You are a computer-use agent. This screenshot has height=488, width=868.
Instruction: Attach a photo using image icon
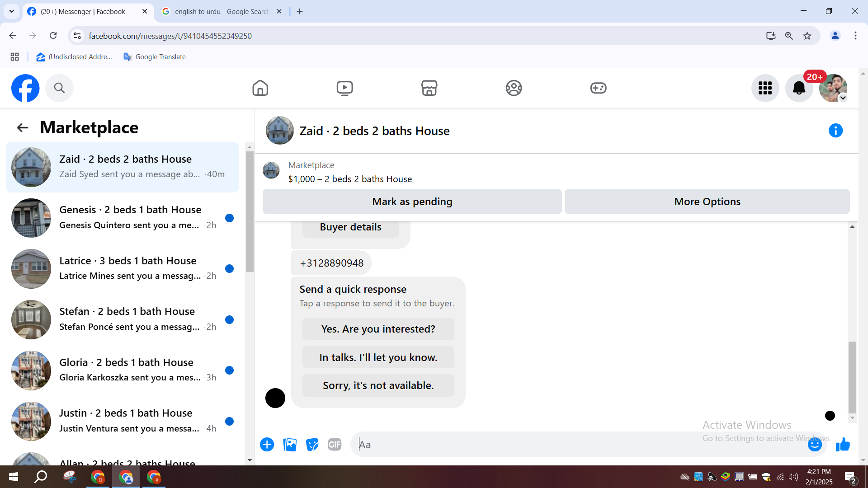[x=290, y=445]
